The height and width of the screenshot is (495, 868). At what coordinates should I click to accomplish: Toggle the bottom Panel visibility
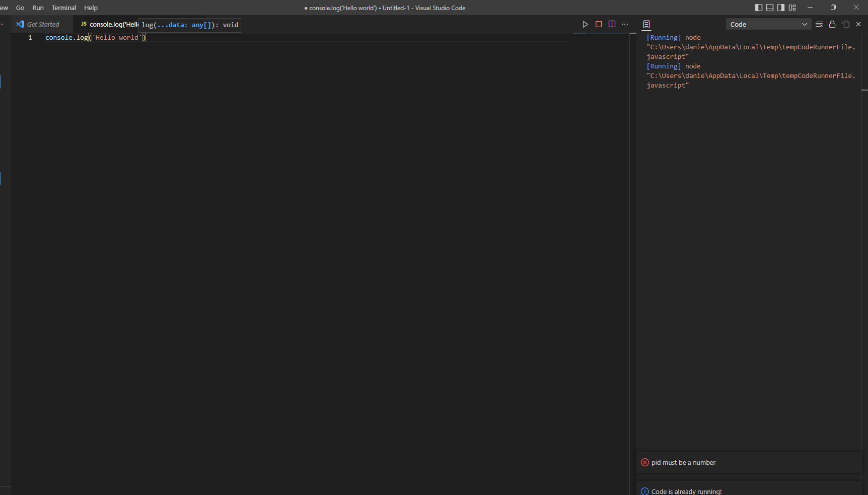coord(770,8)
